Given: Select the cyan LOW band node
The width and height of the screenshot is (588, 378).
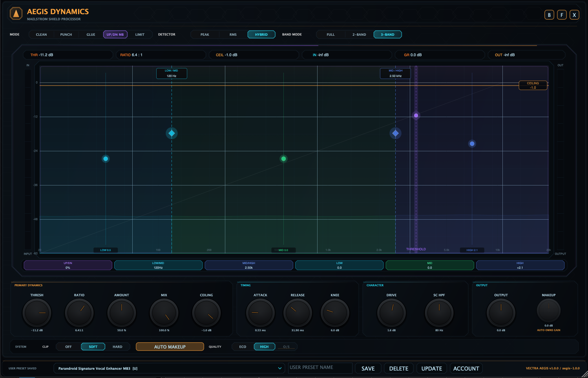Looking at the screenshot, I should coord(106,159).
